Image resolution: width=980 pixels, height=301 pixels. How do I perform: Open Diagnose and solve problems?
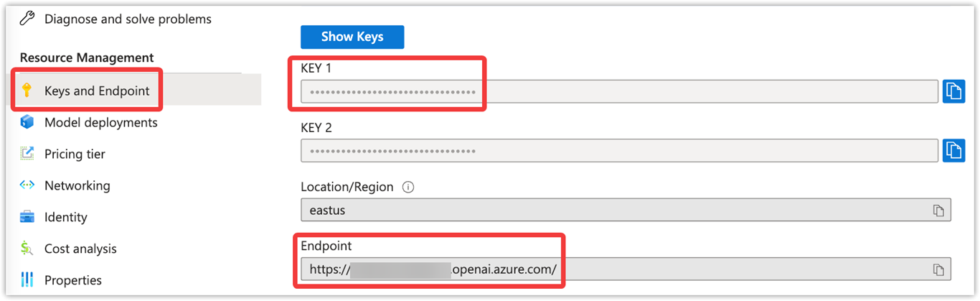[128, 19]
